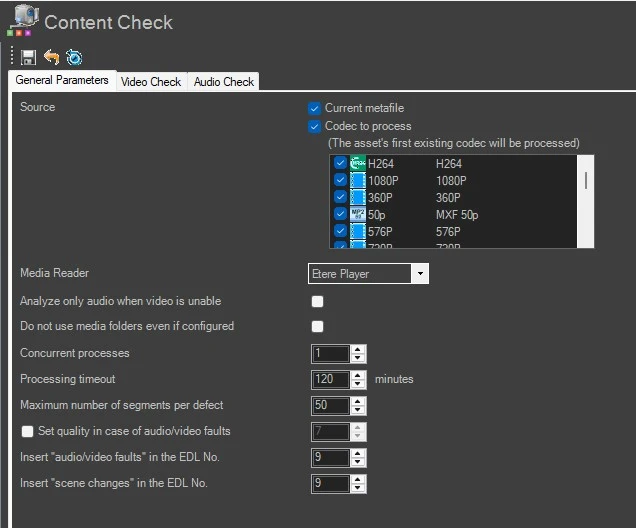Select the H264 codec icon in list
636x528 pixels.
[358, 164]
